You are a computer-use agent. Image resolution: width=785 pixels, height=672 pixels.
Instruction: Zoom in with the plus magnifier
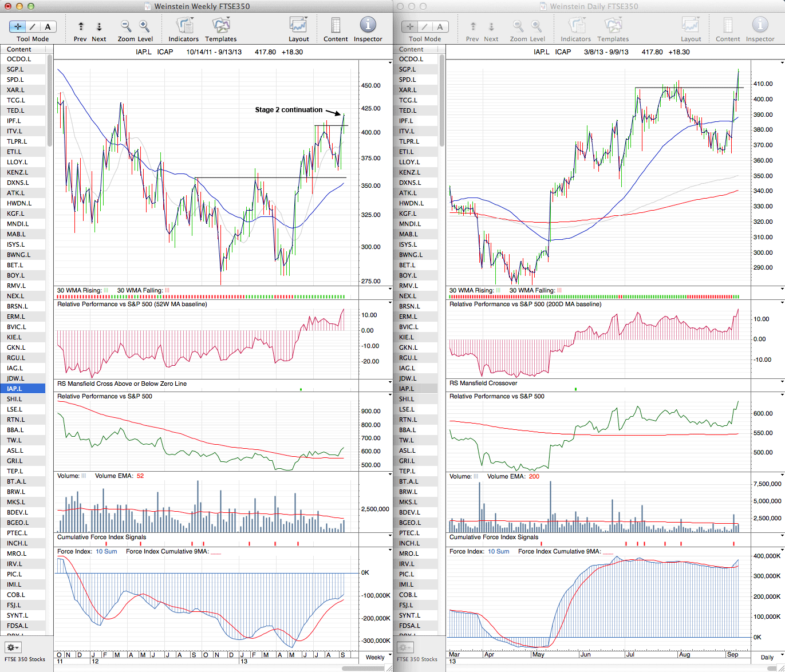(144, 26)
